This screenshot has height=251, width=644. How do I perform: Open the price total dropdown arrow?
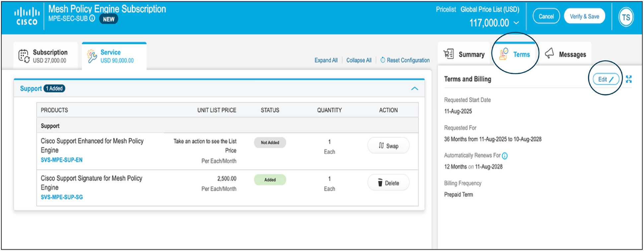pyautogui.click(x=516, y=23)
